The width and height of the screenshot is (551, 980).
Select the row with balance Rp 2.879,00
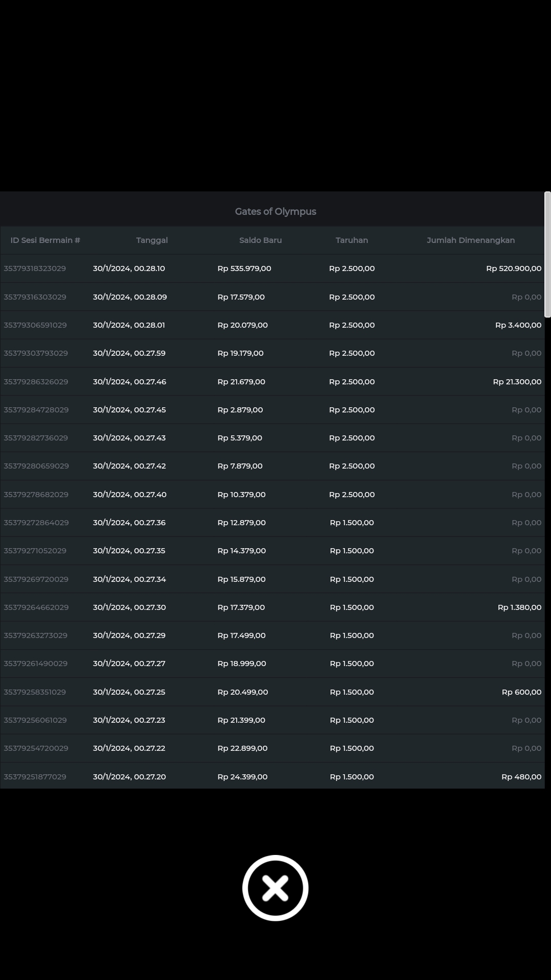[240, 410]
